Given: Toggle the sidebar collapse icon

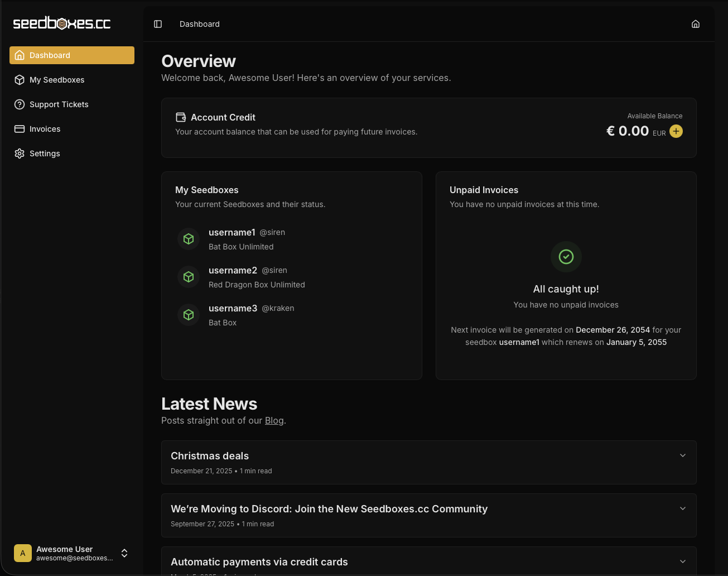Looking at the screenshot, I should pos(158,24).
